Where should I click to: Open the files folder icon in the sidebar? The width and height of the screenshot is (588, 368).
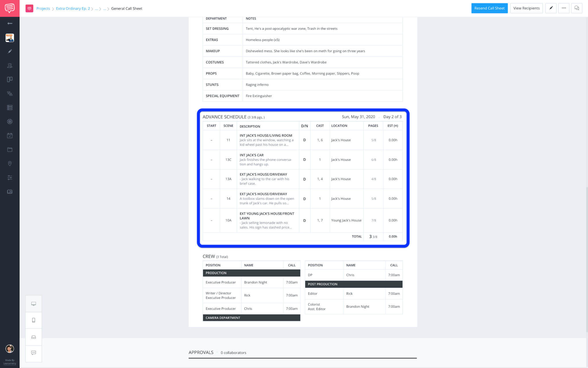pos(10,149)
